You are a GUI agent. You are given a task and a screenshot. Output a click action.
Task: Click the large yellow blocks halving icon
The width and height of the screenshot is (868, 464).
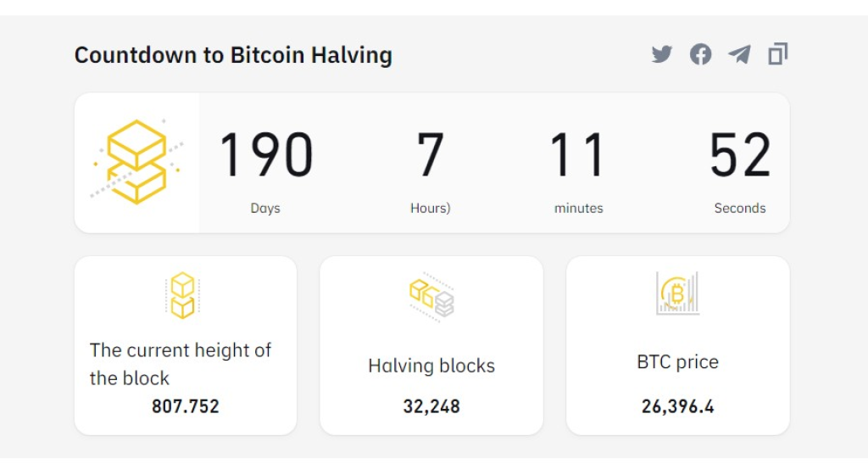coord(136,161)
